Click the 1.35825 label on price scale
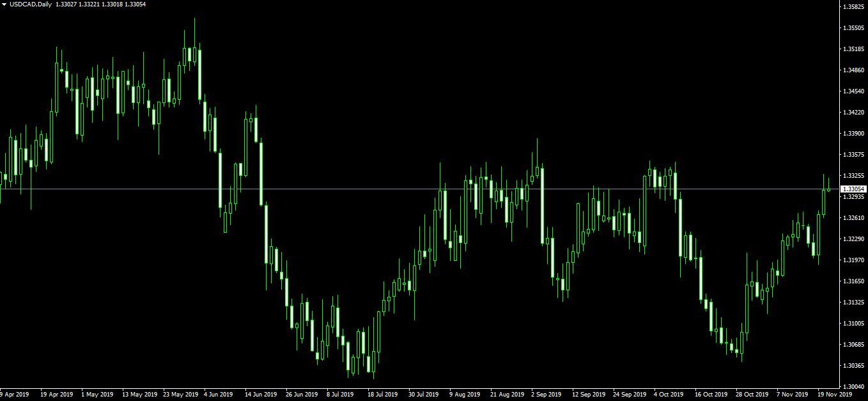The image size is (868, 401). click(854, 7)
